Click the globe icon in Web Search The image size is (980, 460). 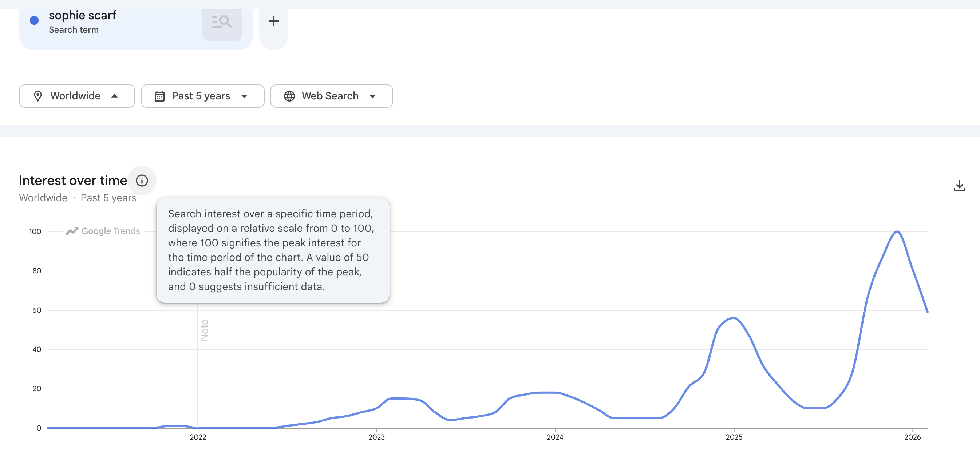[289, 96]
